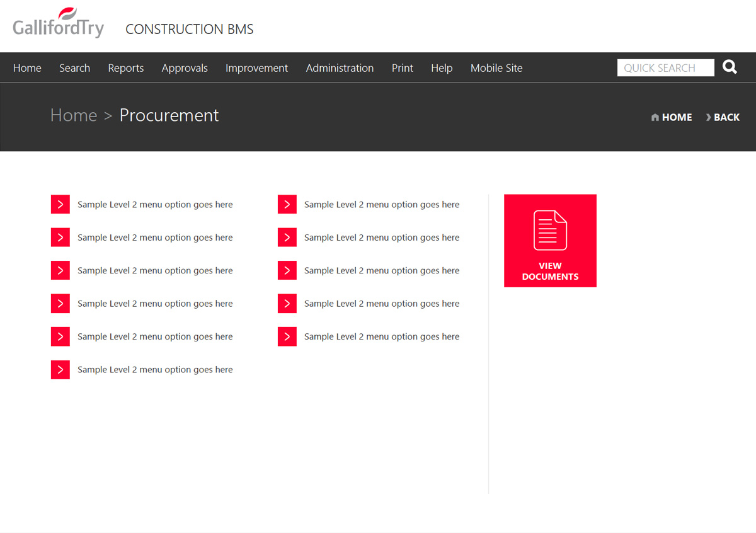Open the Reports menu item
The width and height of the screenshot is (756, 533).
(x=125, y=68)
